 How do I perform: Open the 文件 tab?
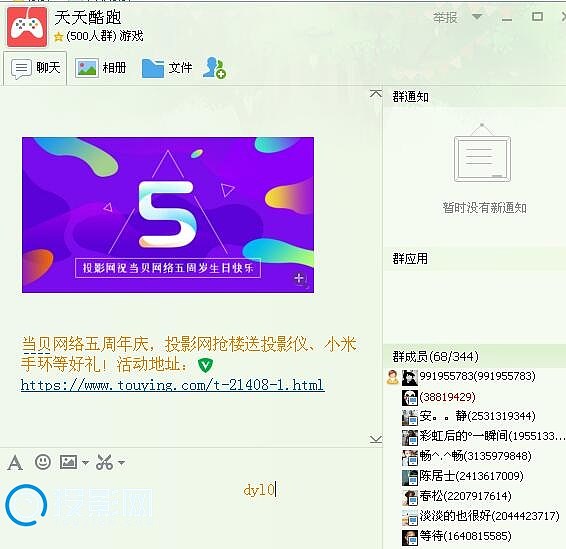(x=167, y=68)
